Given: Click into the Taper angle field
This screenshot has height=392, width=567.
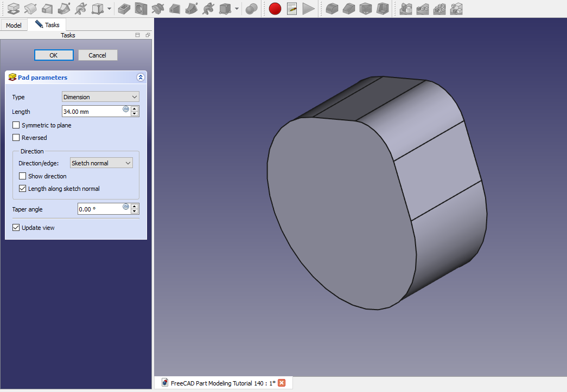Looking at the screenshot, I should point(100,209).
